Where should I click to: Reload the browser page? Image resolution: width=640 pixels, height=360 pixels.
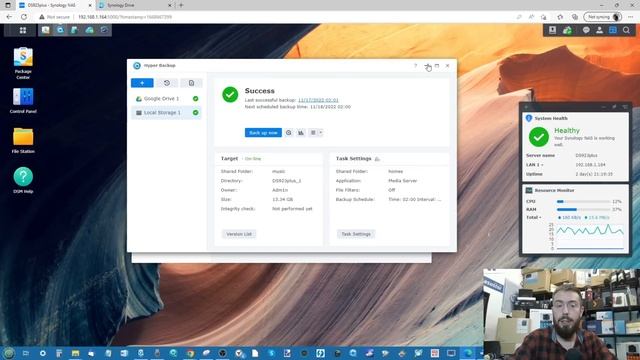[24, 17]
